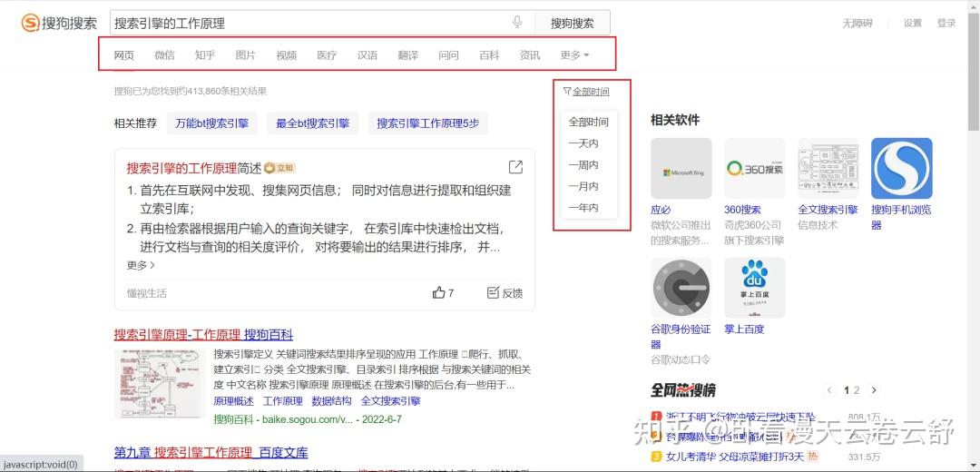Viewport: 980px width, 472px height.
Task: Activate microphone voice search icon
Action: pos(517,23)
